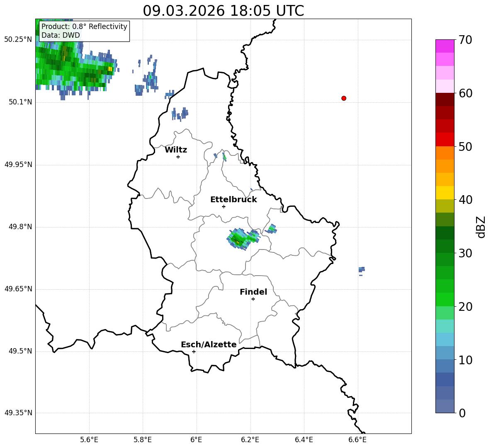Click the 'Data: DWD' label
This screenshot has width=491, height=448.
(61, 35)
